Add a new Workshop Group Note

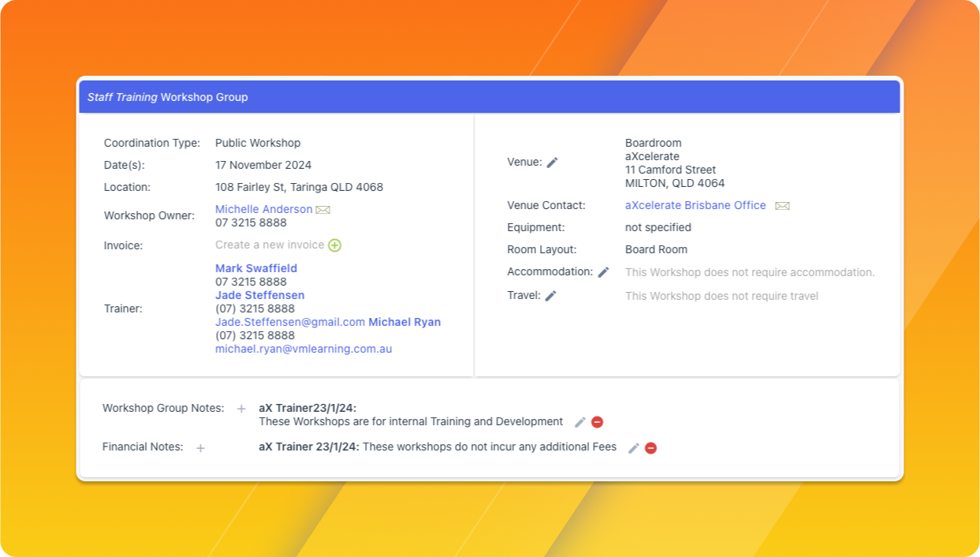241,409
